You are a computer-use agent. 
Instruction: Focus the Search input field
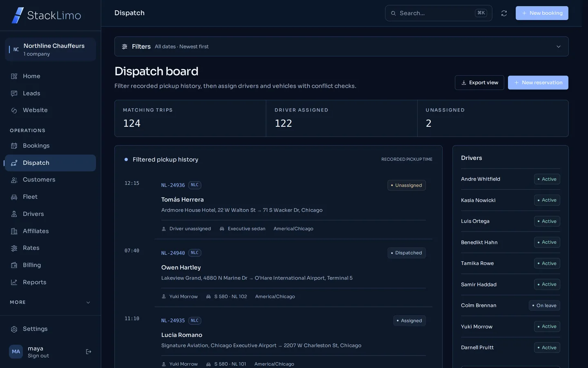pos(439,13)
